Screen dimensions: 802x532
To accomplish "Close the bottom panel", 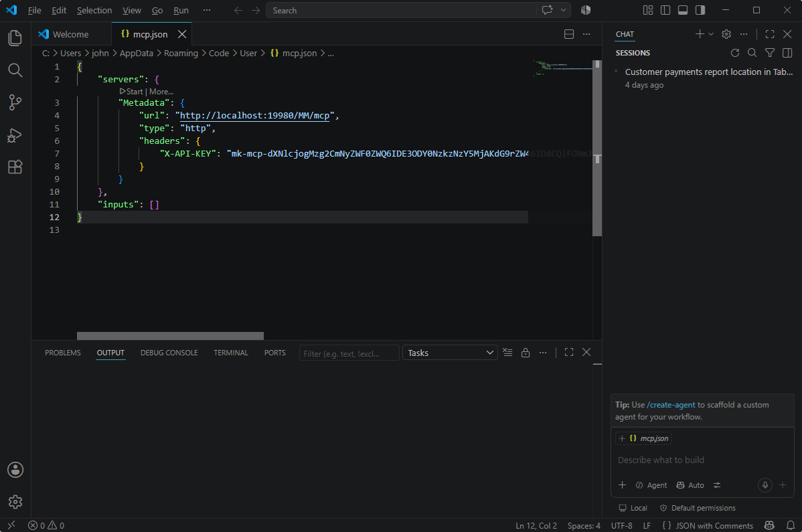I will pos(586,353).
